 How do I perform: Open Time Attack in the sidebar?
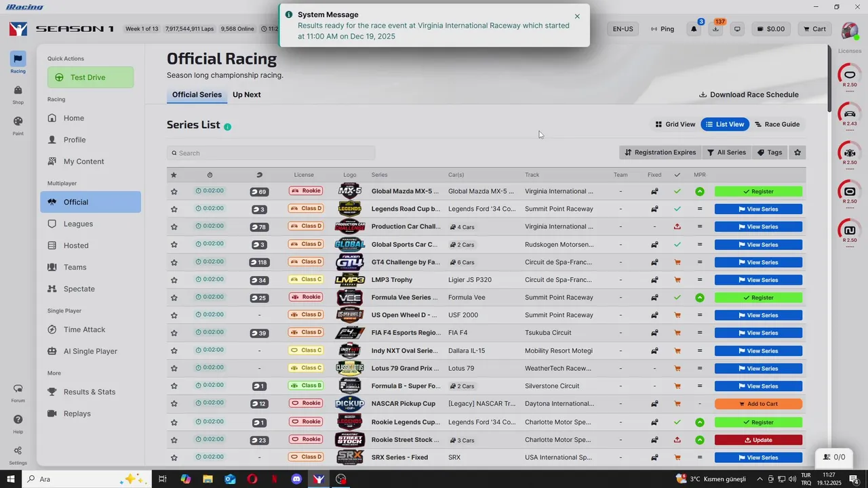90,329
